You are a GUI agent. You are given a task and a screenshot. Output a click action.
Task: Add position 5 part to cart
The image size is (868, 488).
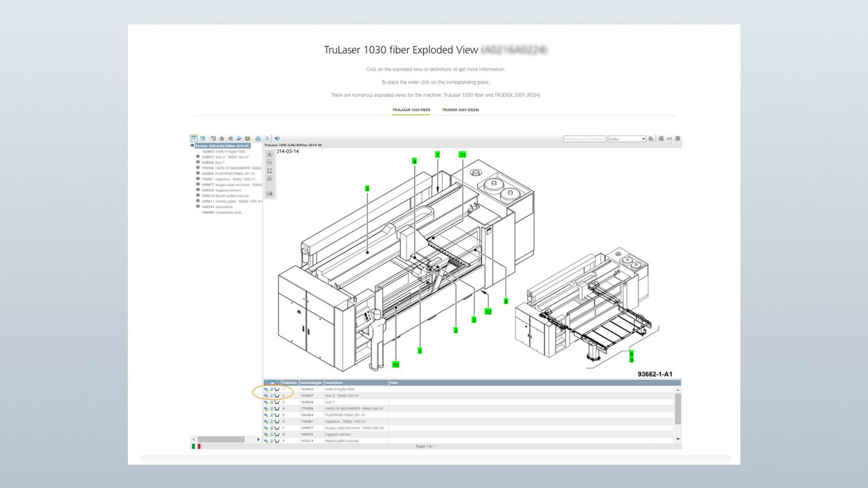(x=277, y=415)
